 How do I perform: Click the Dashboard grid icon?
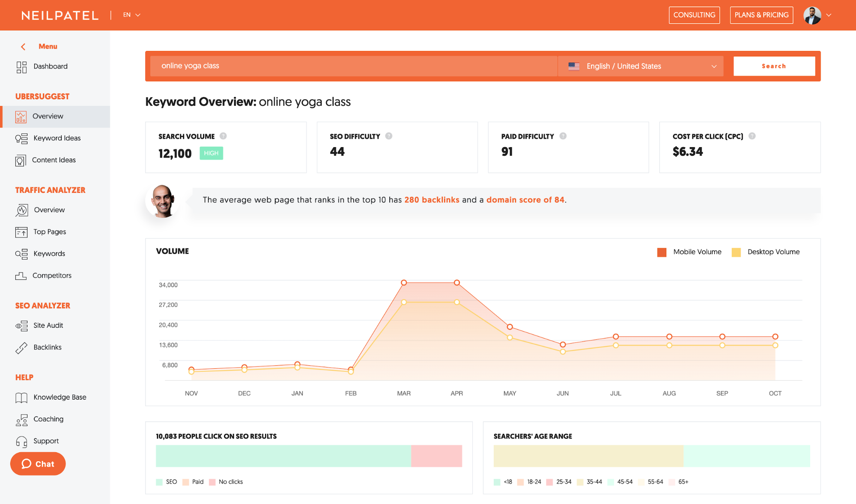pyautogui.click(x=21, y=67)
